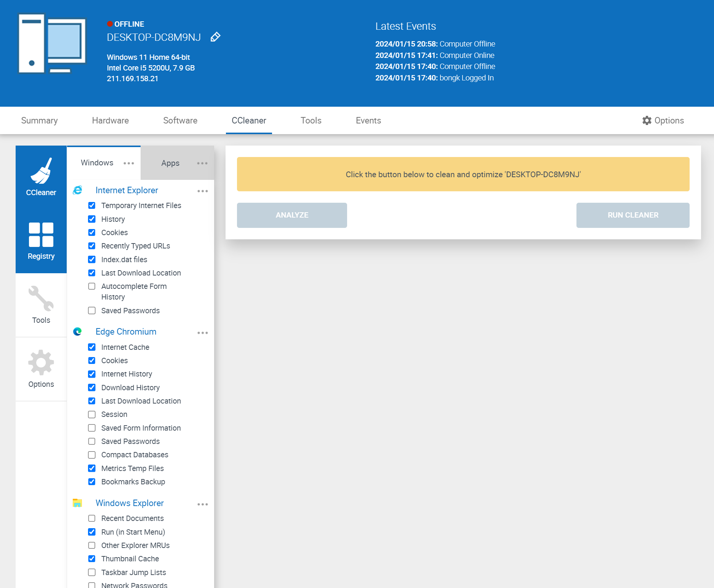This screenshot has height=588, width=714.
Task: Select the Apps cleaner tab
Action: [170, 163]
